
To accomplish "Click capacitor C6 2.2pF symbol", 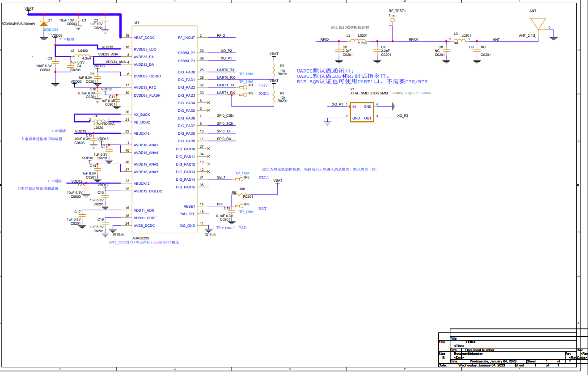I will (x=338, y=50).
